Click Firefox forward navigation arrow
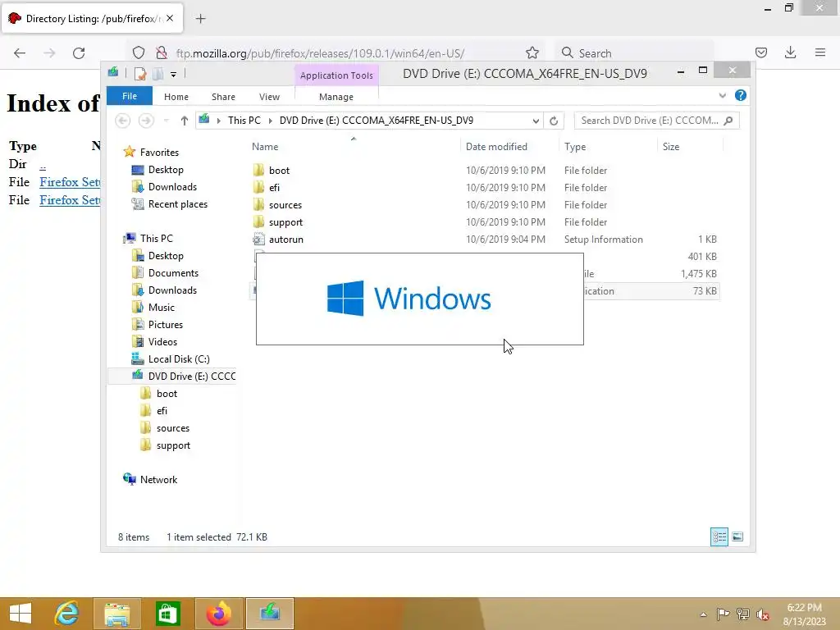 point(49,53)
